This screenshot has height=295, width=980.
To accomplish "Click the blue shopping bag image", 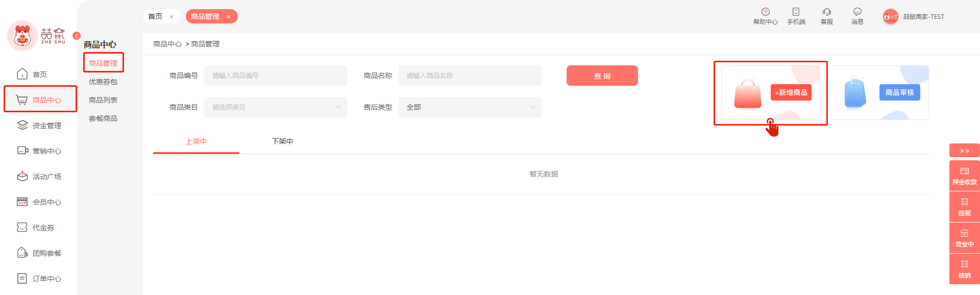I will 856,92.
